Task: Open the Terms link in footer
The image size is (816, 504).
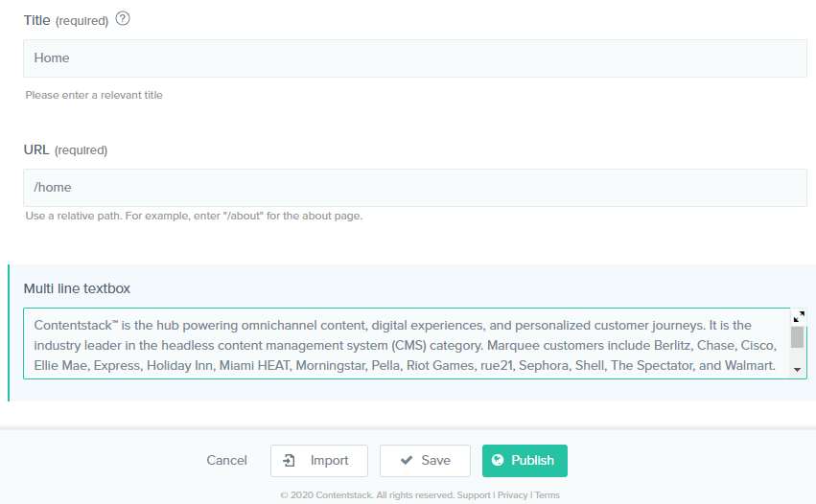Action: tap(547, 495)
